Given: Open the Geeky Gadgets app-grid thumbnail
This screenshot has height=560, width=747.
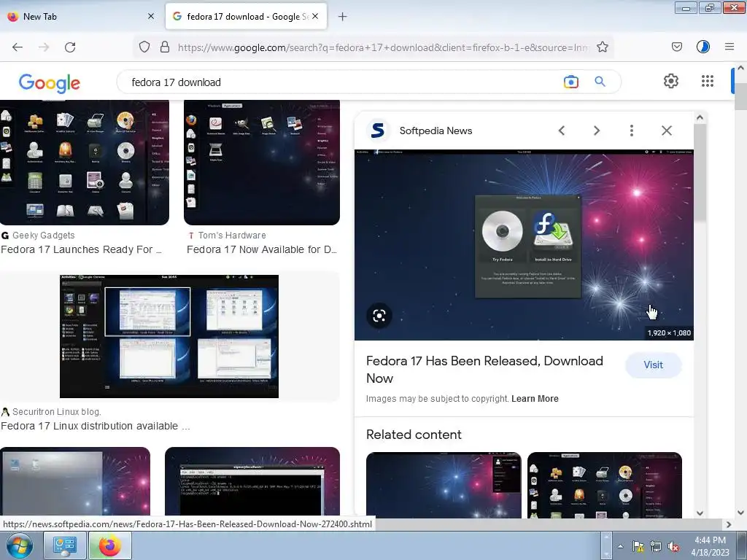Looking at the screenshot, I should click(x=85, y=162).
